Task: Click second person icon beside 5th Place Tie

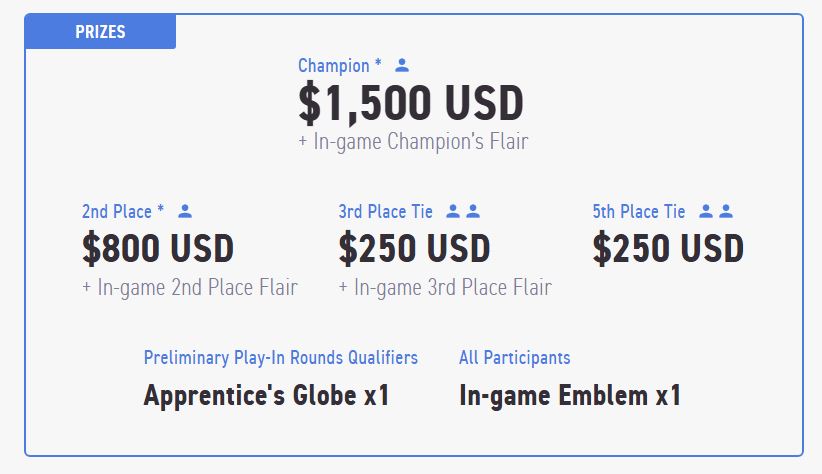Action: [x=726, y=211]
